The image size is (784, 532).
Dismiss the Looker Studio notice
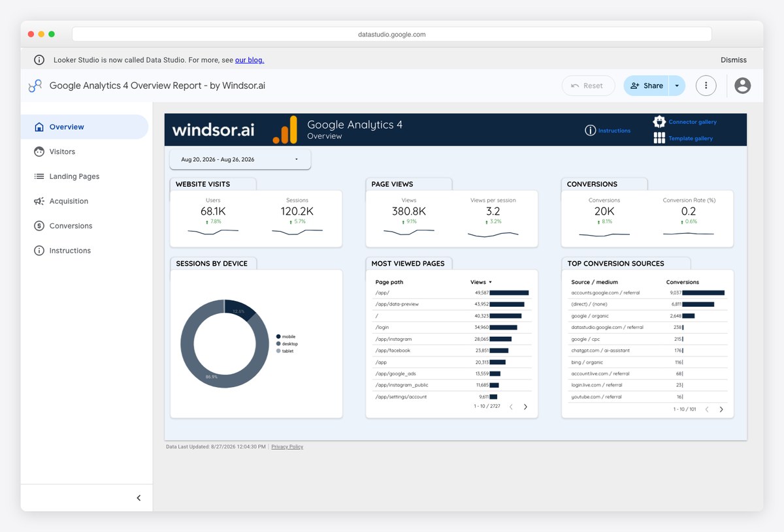[x=734, y=60]
